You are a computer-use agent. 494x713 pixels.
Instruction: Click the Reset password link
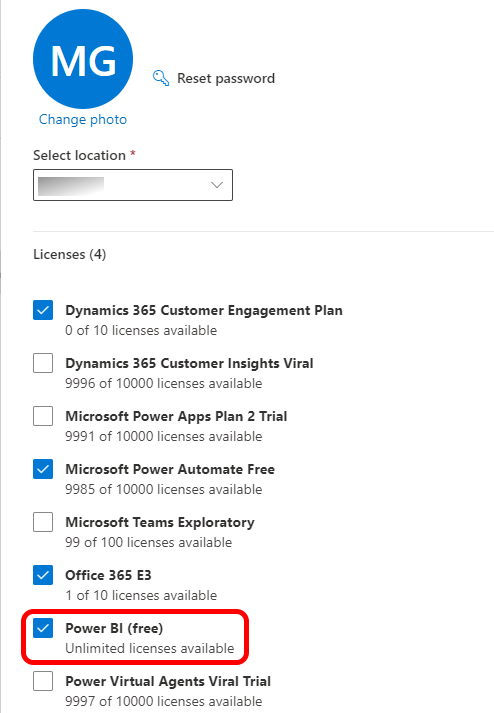point(226,78)
